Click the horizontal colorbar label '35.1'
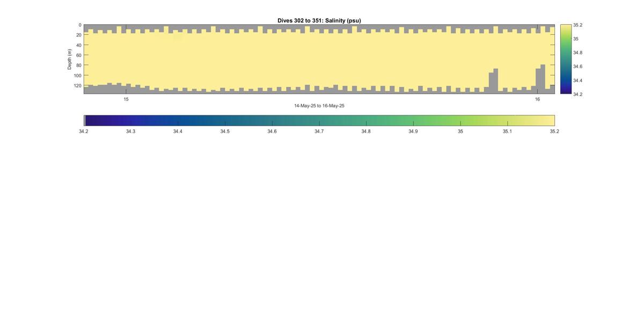The image size is (644, 328). (507, 132)
